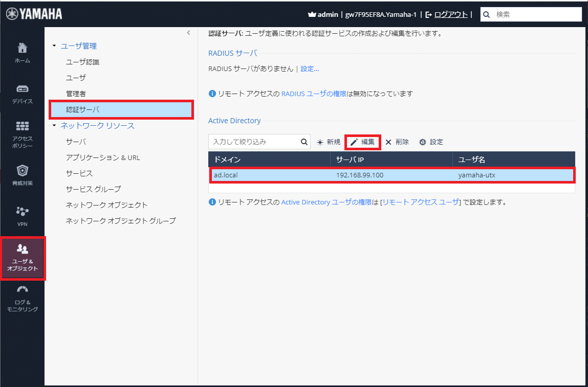
Task: Click 新規 to add Active Directory
Action: (329, 142)
